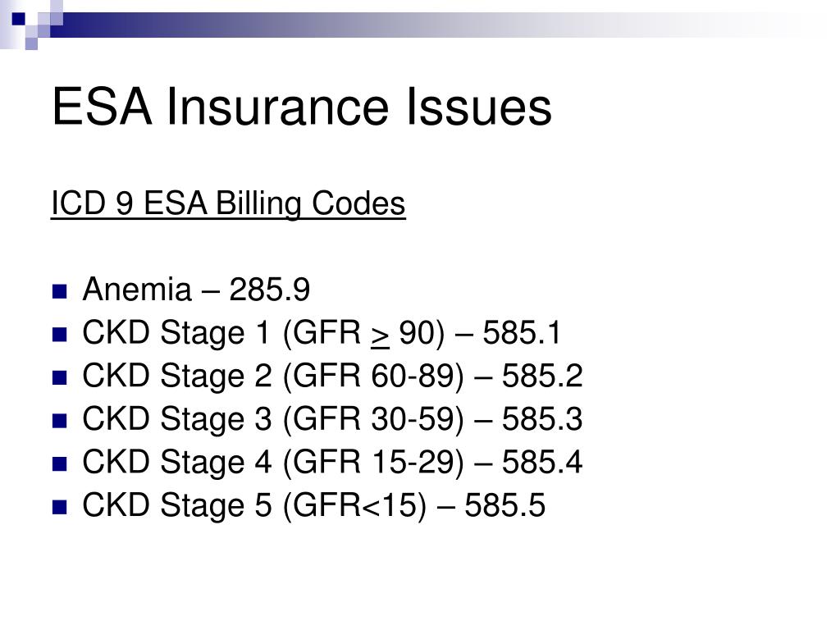Click the bullet square beside CKD Stage 4
The width and height of the screenshot is (840, 630).
click(x=59, y=464)
